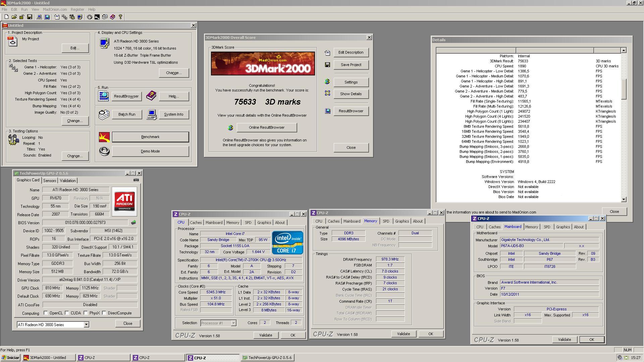
Task: Click the purple help book icon in Run section
Action: click(151, 96)
